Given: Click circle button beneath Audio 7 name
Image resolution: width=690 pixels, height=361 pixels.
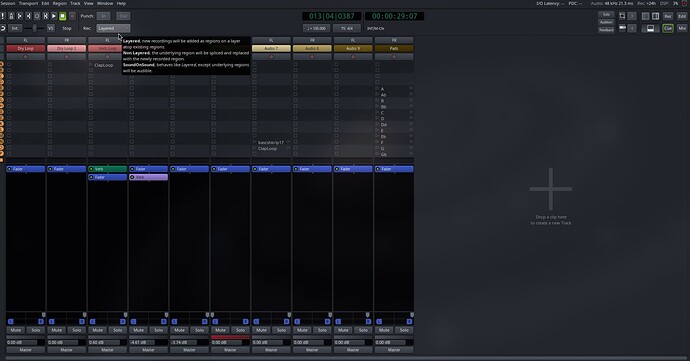Looking at the screenshot, I should tap(271, 57).
